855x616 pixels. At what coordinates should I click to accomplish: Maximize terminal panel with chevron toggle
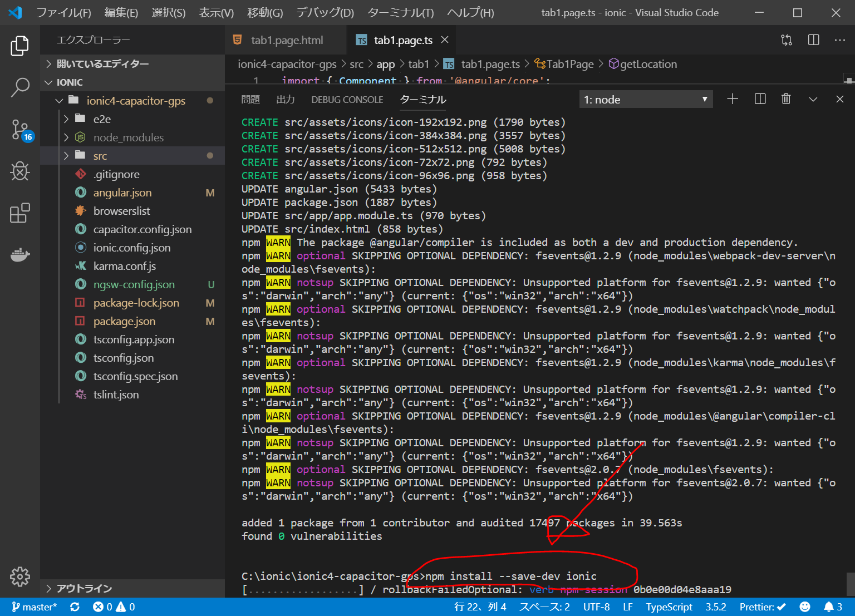[813, 99]
